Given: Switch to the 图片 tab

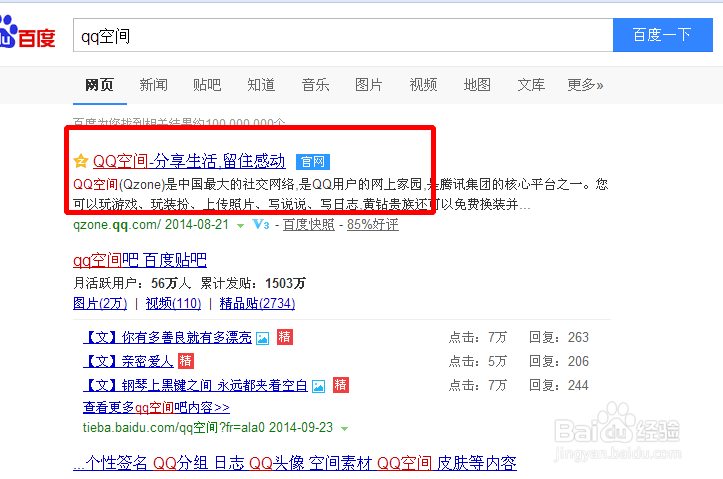Looking at the screenshot, I should coord(369,85).
